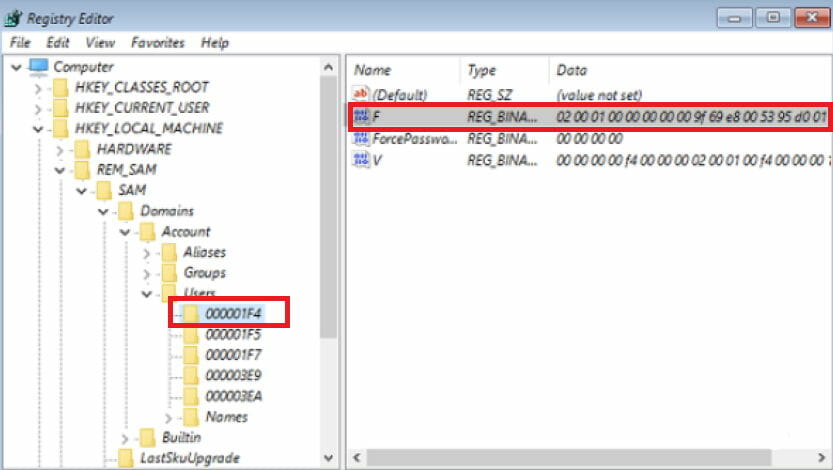833x470 pixels.
Task: Select the (value not set) data cell
Action: [x=599, y=95]
